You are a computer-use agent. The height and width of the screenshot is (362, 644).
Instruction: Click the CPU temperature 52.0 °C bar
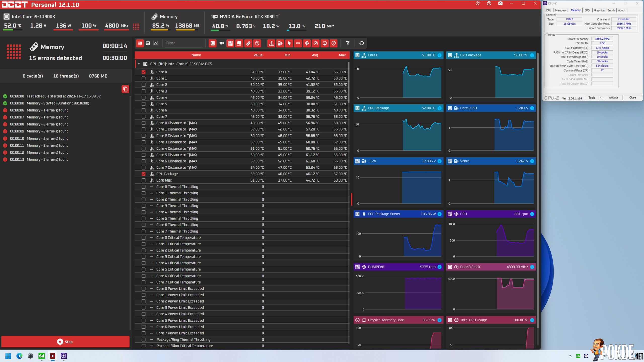13,30
